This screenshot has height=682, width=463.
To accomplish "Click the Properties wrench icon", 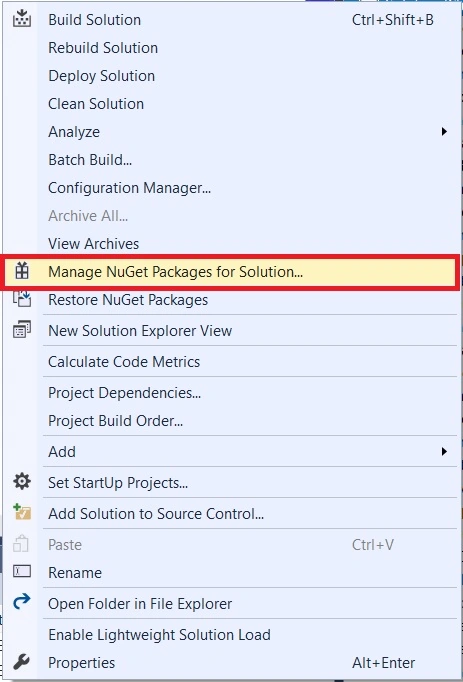I will pos(21,662).
